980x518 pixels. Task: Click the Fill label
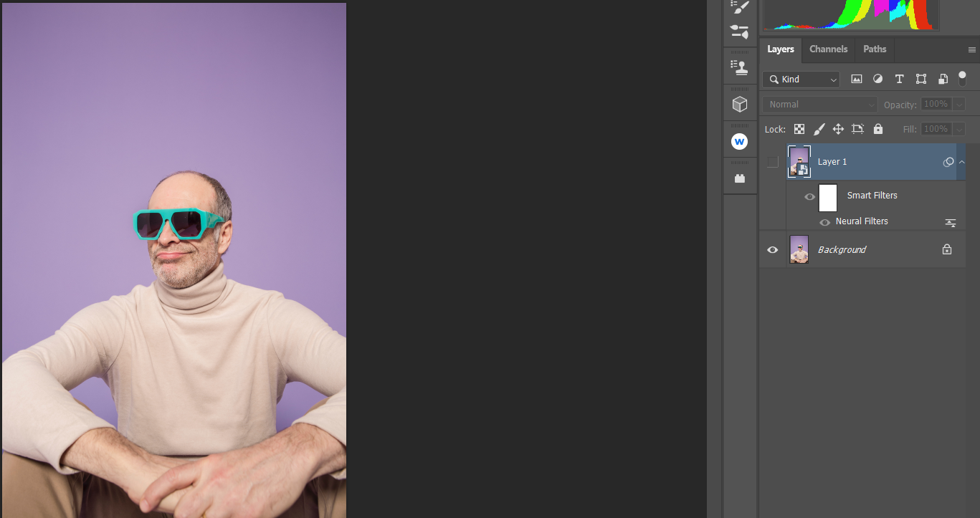(910, 130)
